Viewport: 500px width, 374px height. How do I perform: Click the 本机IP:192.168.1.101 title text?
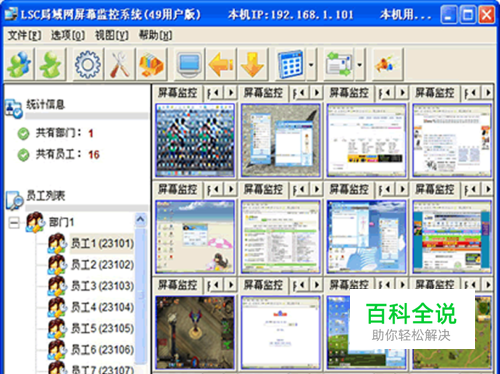(290, 14)
